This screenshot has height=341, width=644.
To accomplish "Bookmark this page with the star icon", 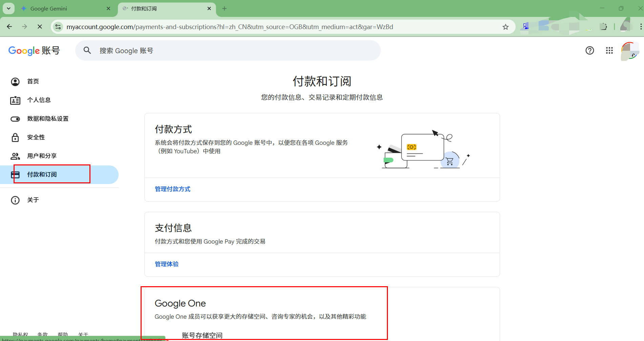I will click(x=505, y=27).
